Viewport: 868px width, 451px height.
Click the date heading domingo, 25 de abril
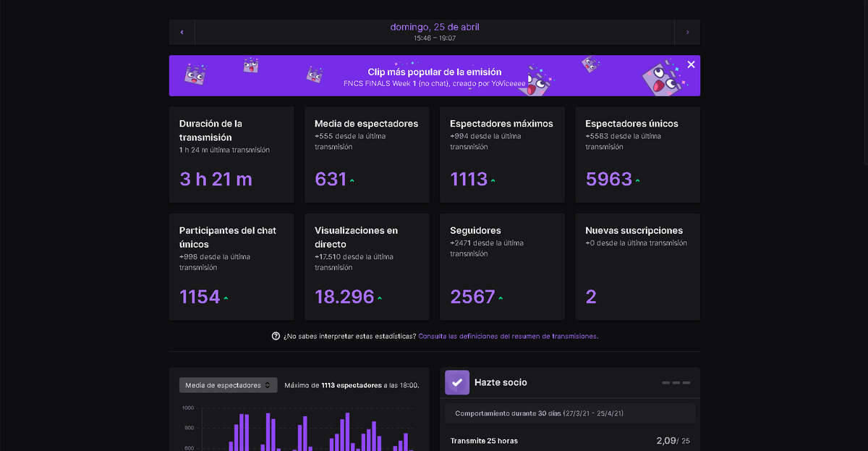pyautogui.click(x=435, y=27)
